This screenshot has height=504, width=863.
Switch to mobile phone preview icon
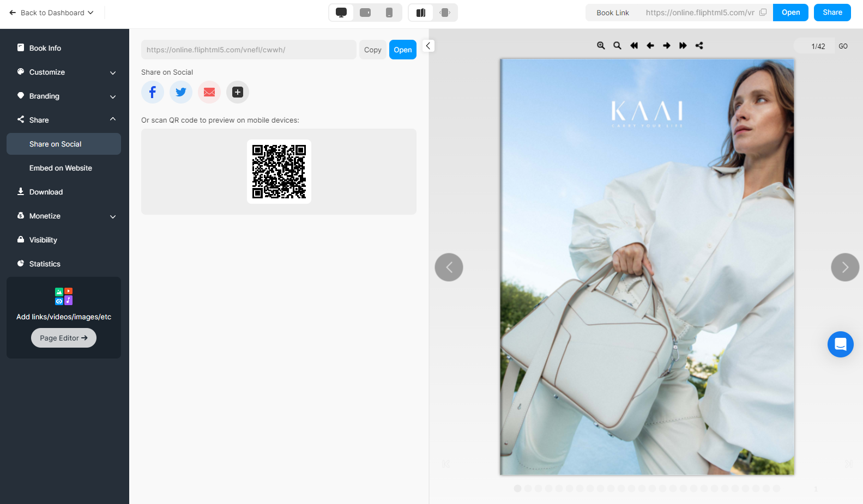(389, 13)
